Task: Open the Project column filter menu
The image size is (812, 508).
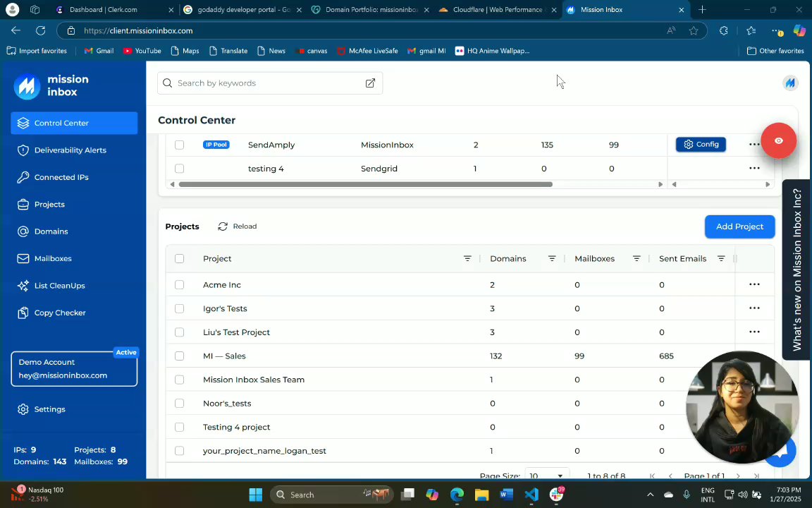Action: tap(467, 259)
